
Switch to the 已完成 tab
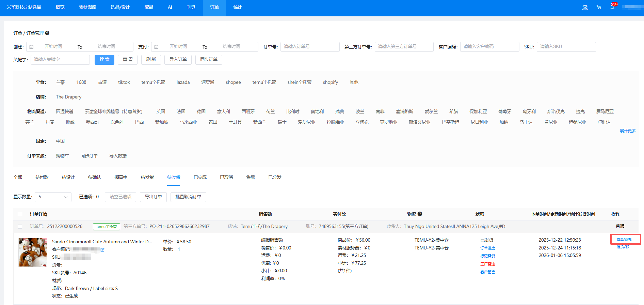[200, 177]
